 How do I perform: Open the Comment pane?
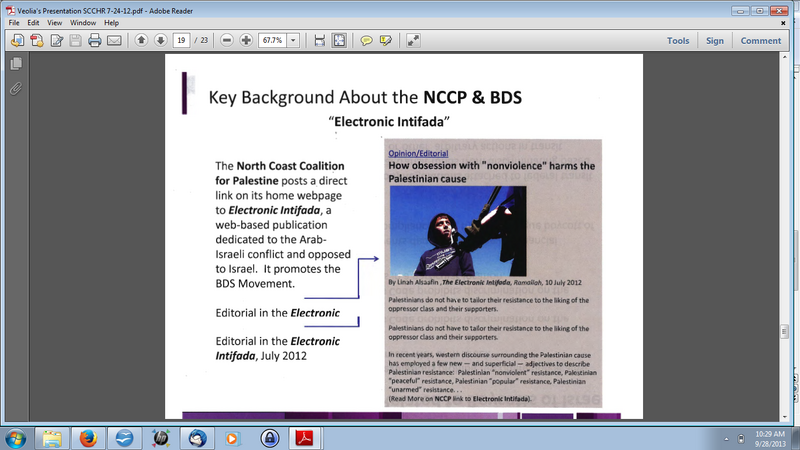tap(761, 41)
